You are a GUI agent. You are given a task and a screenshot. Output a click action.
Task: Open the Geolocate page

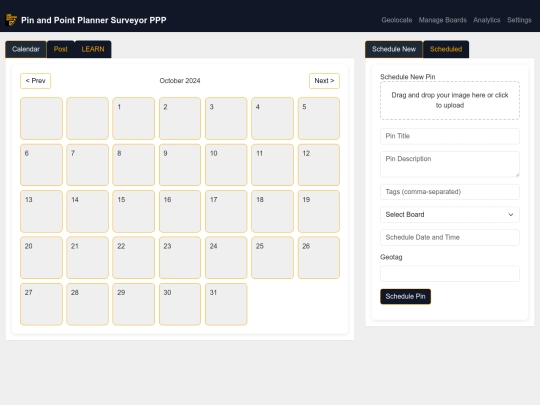pyautogui.click(x=397, y=20)
